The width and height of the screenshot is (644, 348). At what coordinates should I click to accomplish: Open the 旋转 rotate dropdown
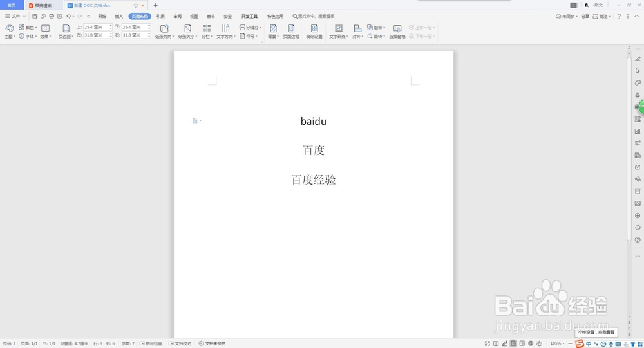(376, 36)
